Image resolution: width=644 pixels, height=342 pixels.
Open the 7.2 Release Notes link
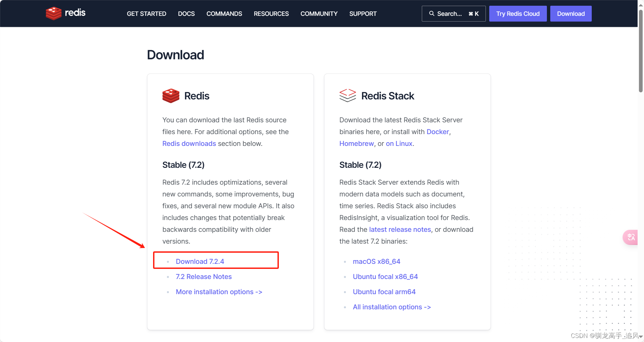pyautogui.click(x=204, y=277)
